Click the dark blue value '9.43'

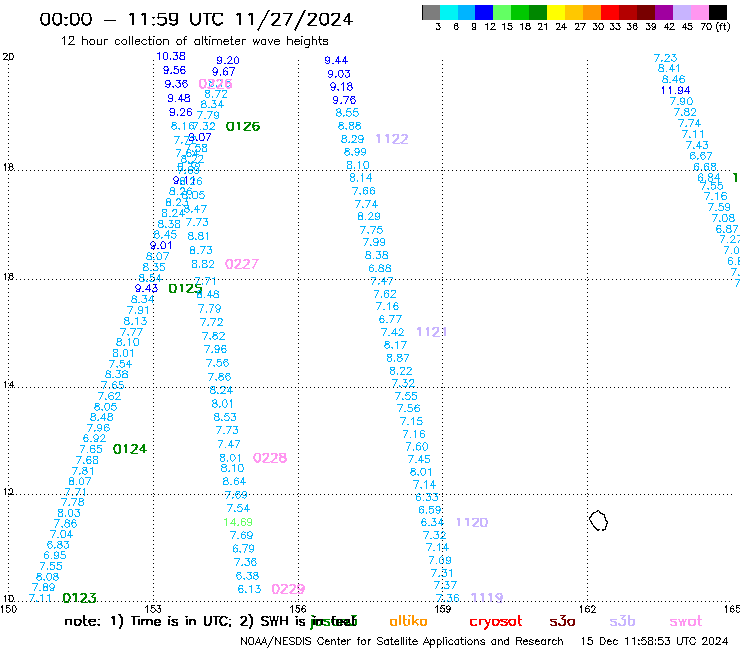146,288
